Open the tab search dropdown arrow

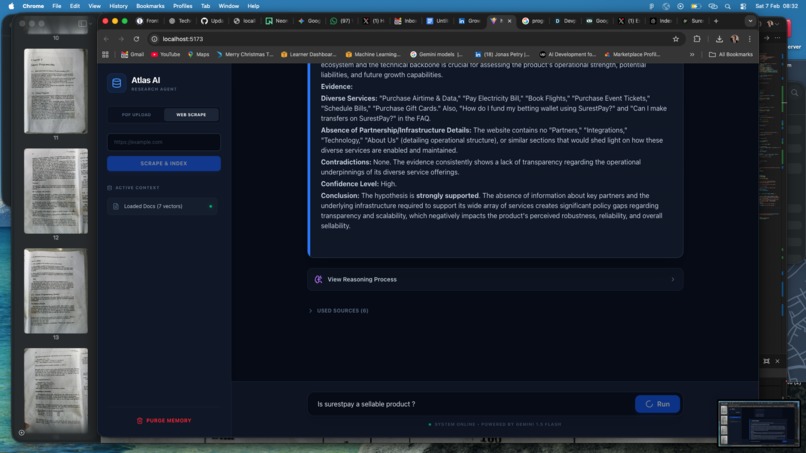[x=750, y=21]
